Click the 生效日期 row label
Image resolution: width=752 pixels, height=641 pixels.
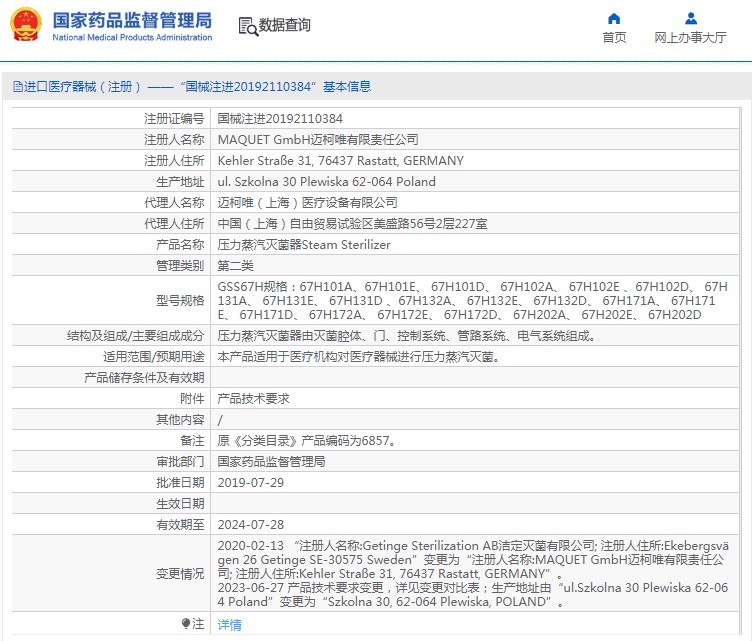[180, 504]
